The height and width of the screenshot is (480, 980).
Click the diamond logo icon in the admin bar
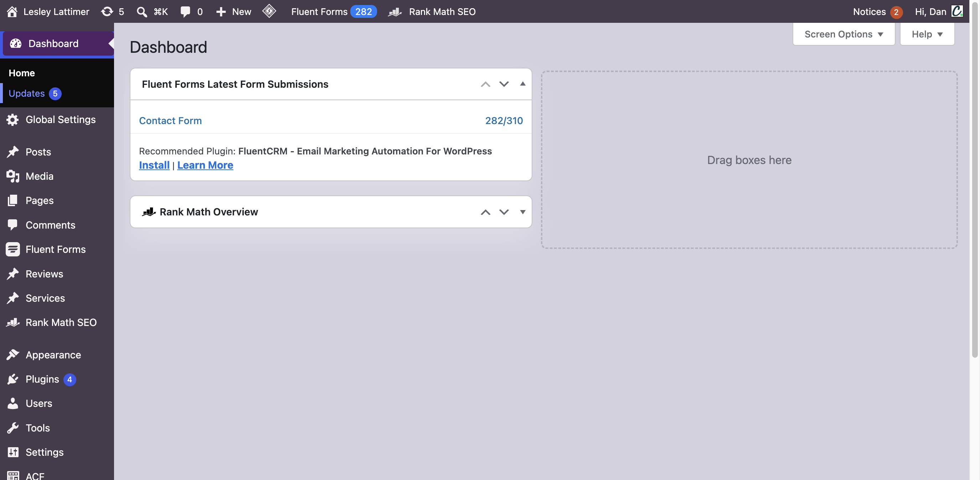click(269, 11)
